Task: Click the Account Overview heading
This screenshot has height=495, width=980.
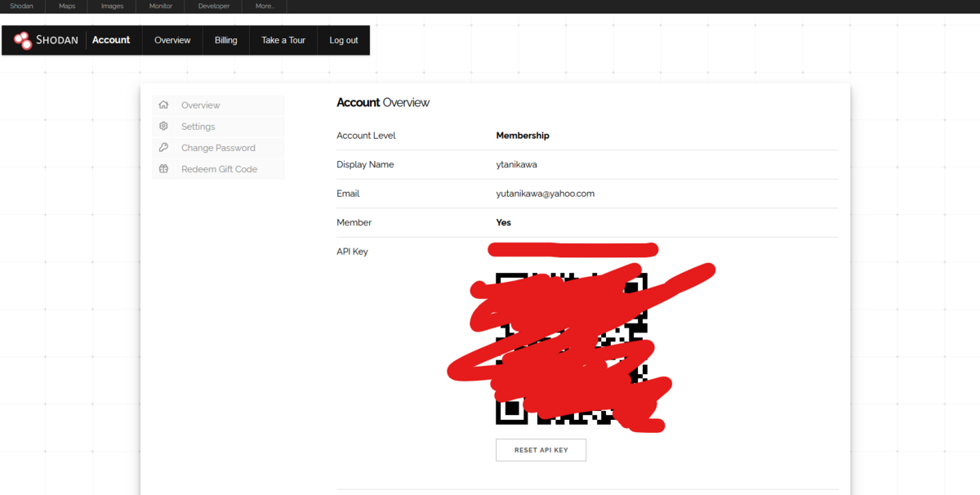Action: tap(383, 103)
